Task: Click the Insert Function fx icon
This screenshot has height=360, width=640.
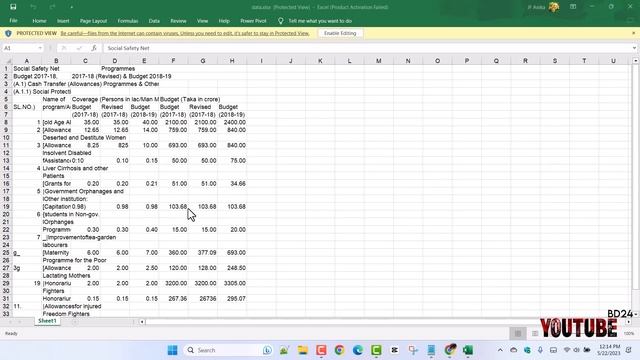Action: (94, 48)
